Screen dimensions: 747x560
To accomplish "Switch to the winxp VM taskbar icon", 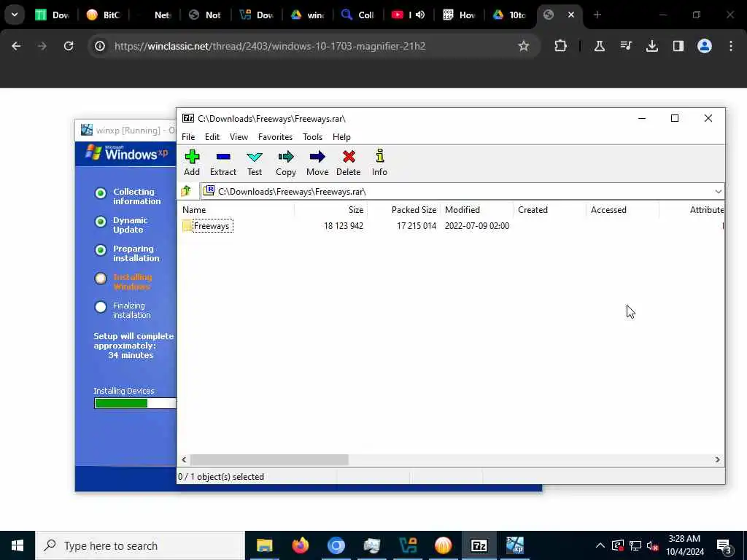I will coord(514,545).
